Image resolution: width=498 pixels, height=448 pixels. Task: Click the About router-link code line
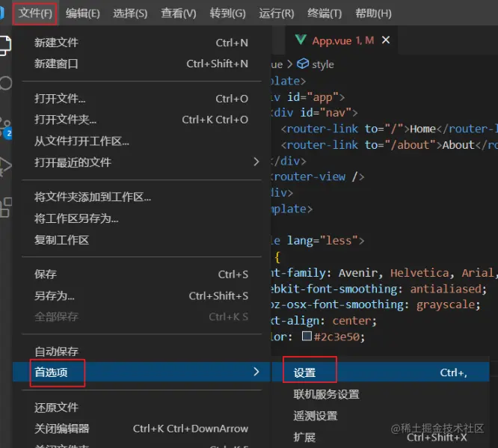click(x=390, y=145)
